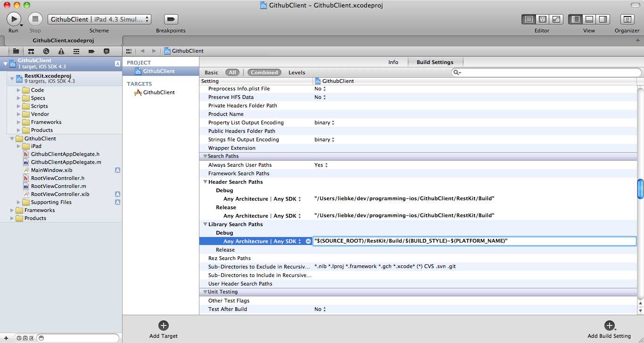Collapse Library Search Paths setting
644x343 pixels.
205,224
